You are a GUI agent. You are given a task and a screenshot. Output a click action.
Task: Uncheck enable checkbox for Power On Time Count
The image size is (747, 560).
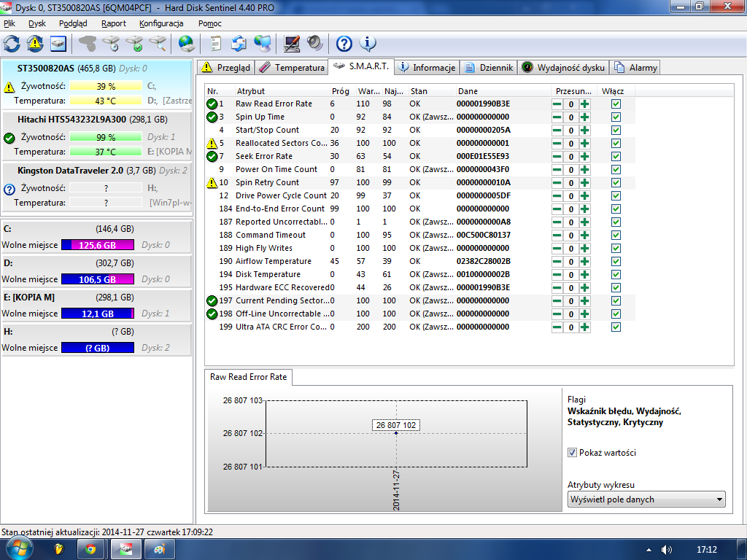(616, 169)
